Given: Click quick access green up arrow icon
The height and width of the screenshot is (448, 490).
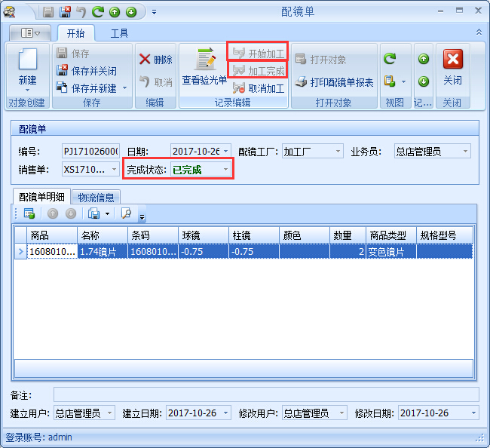Looking at the screenshot, I should (x=115, y=12).
